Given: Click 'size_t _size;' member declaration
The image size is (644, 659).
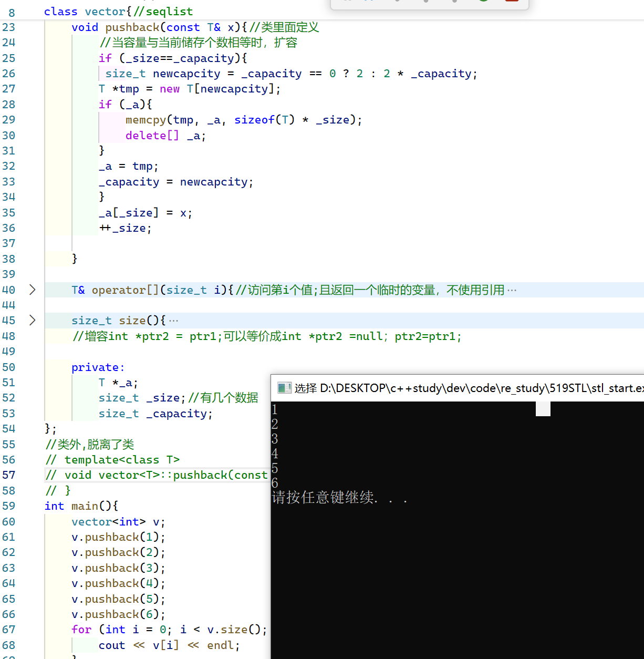Looking at the screenshot, I should [142, 398].
